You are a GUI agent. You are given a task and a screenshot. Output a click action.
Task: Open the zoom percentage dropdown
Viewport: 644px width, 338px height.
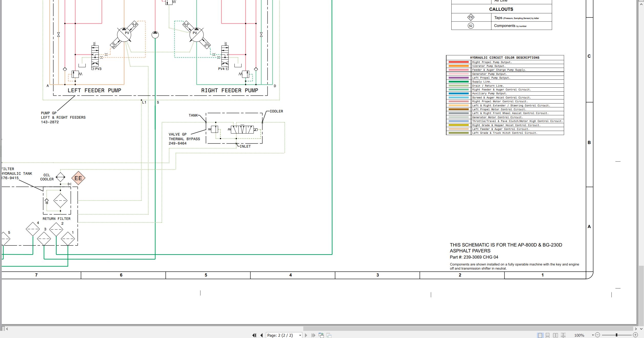[x=593, y=335]
